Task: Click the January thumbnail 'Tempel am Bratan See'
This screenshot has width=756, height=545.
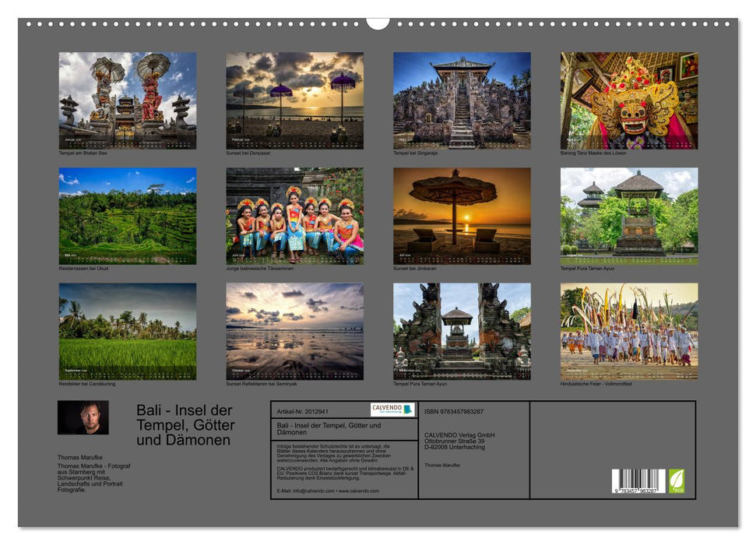Action: coord(127,101)
